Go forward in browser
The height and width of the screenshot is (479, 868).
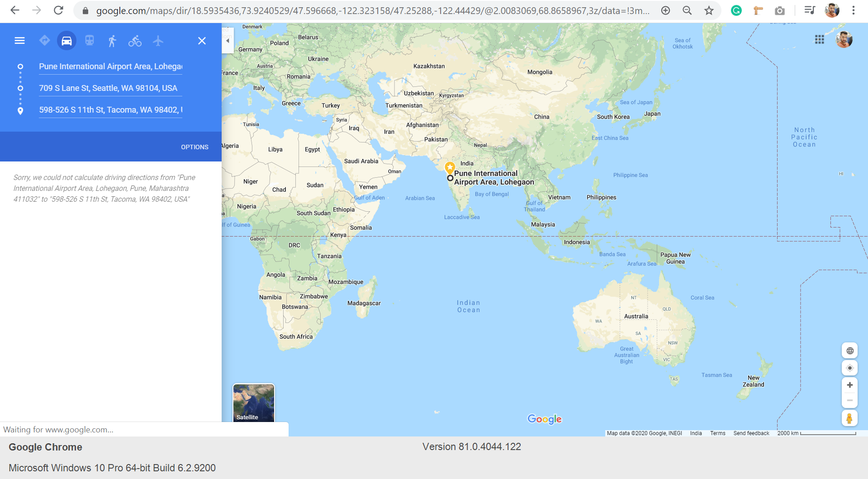[37, 10]
